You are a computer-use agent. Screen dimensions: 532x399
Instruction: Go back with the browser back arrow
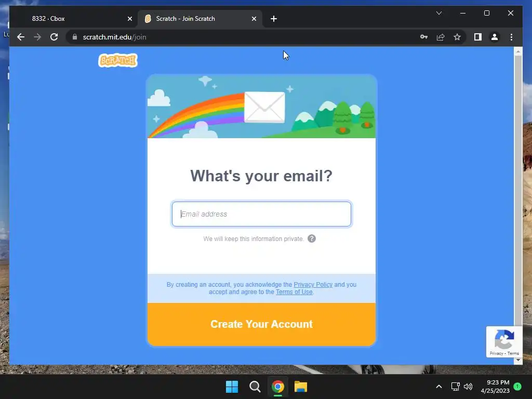coord(21,37)
